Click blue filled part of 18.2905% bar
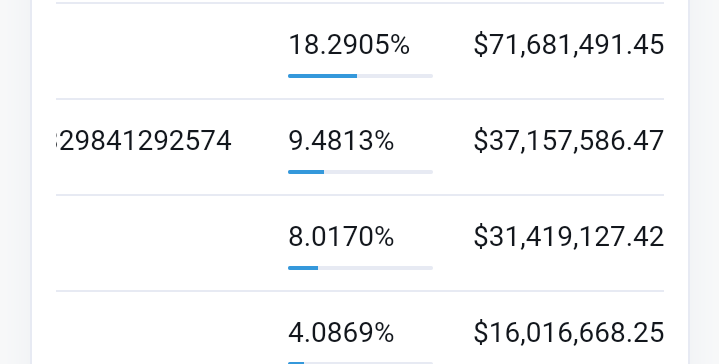The width and height of the screenshot is (719, 364). coord(322,76)
